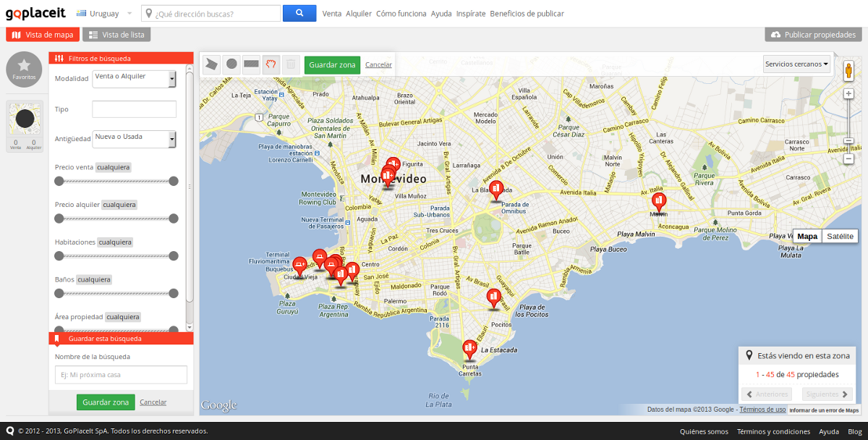Image resolution: width=868 pixels, height=440 pixels.
Task: Open the Antigüedad dropdown
Action: click(135, 139)
